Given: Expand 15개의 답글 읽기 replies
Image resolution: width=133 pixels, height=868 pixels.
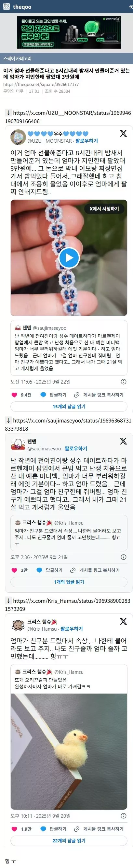Looking at the screenshot, I should (69, 406).
